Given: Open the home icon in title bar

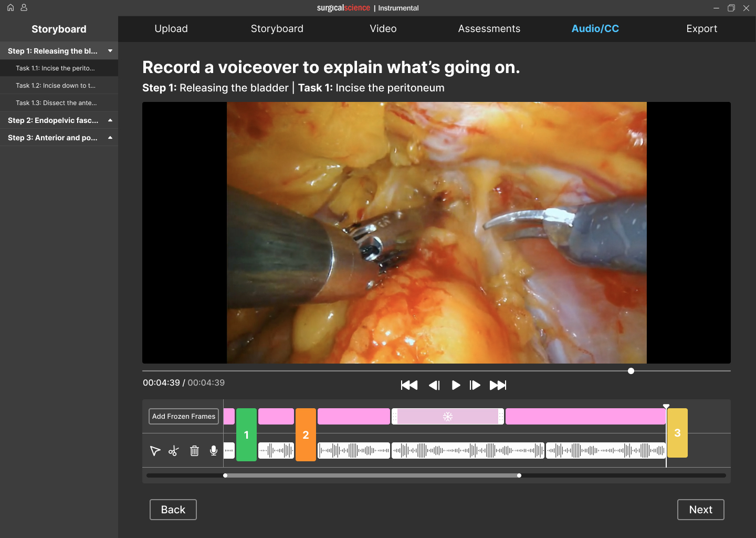Looking at the screenshot, I should (10, 8).
